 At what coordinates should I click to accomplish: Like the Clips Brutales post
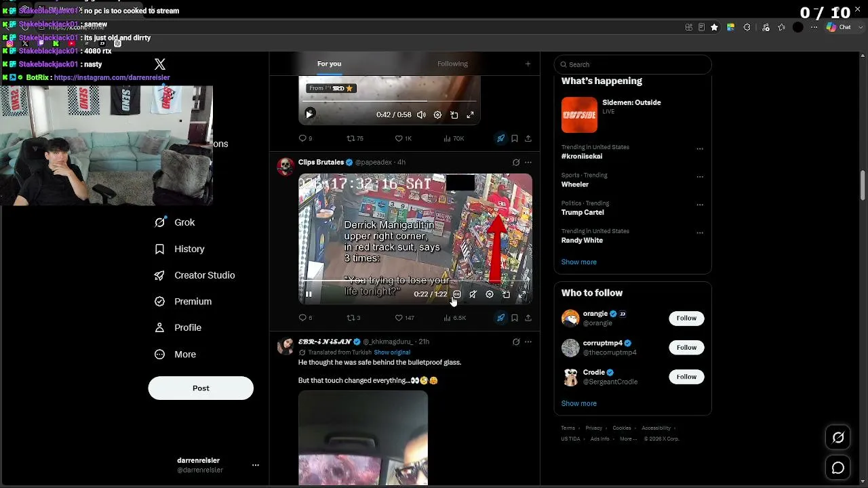[x=404, y=318]
